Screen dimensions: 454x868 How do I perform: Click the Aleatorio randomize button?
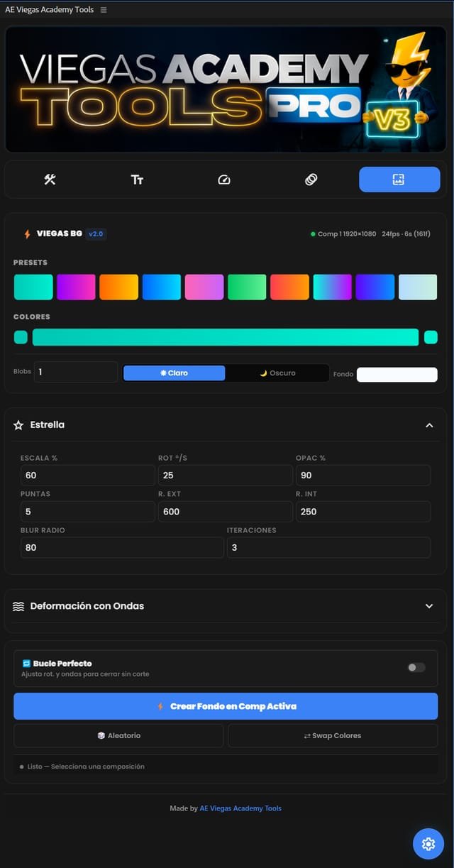coord(118,736)
